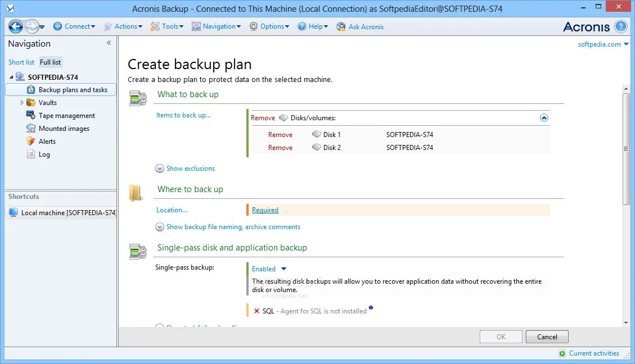
Task: Remove Disk 2 from backup
Action: (x=280, y=148)
